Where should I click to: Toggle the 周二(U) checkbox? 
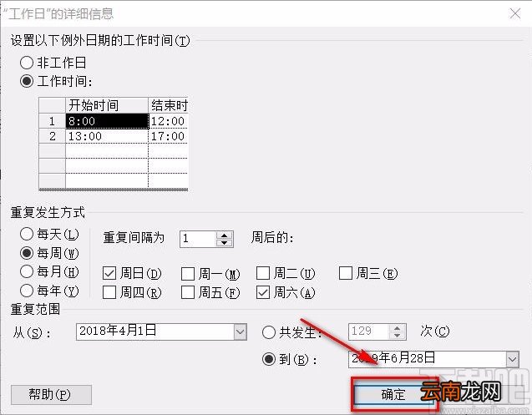263,273
